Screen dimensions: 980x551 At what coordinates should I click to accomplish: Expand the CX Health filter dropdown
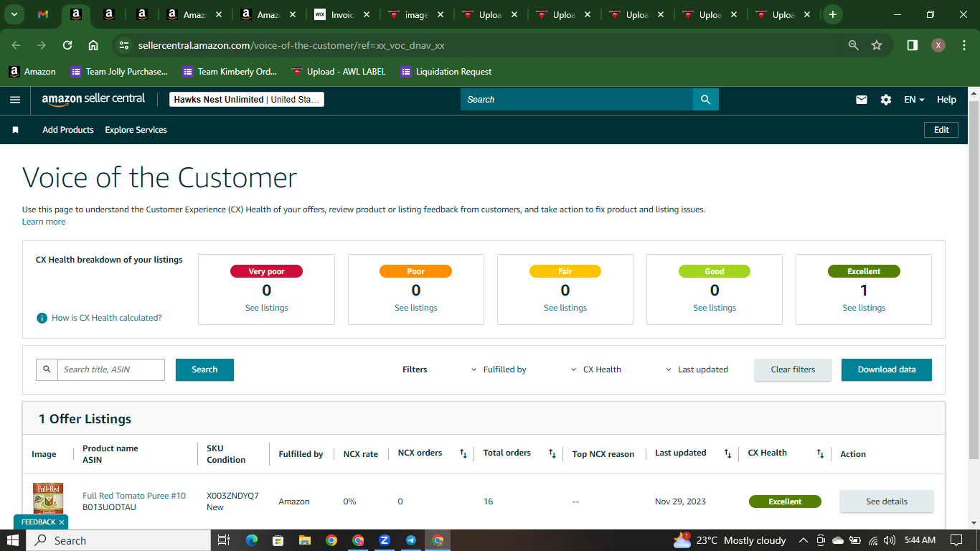[x=595, y=369]
